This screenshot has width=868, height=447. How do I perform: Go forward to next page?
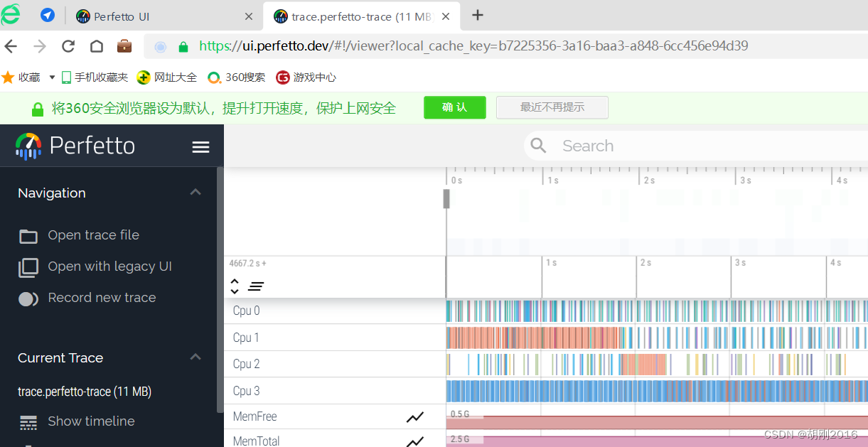pyautogui.click(x=40, y=46)
